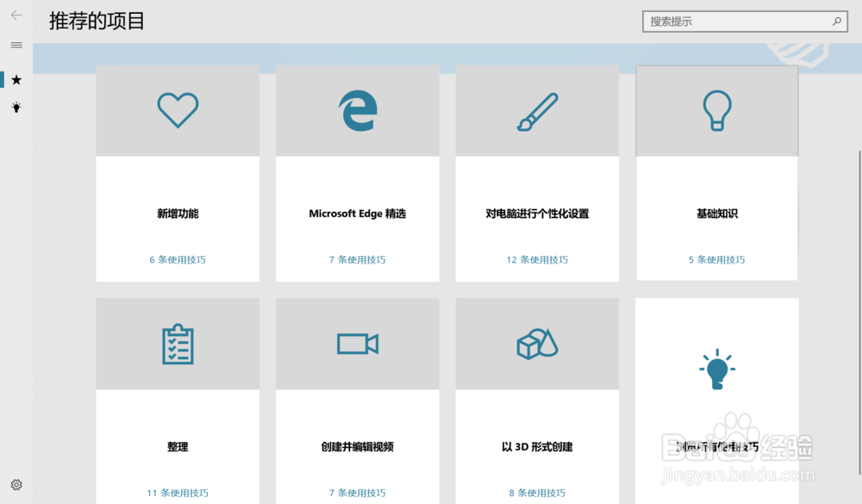
Task: Focus the 搜索提示 search box
Action: point(745,22)
